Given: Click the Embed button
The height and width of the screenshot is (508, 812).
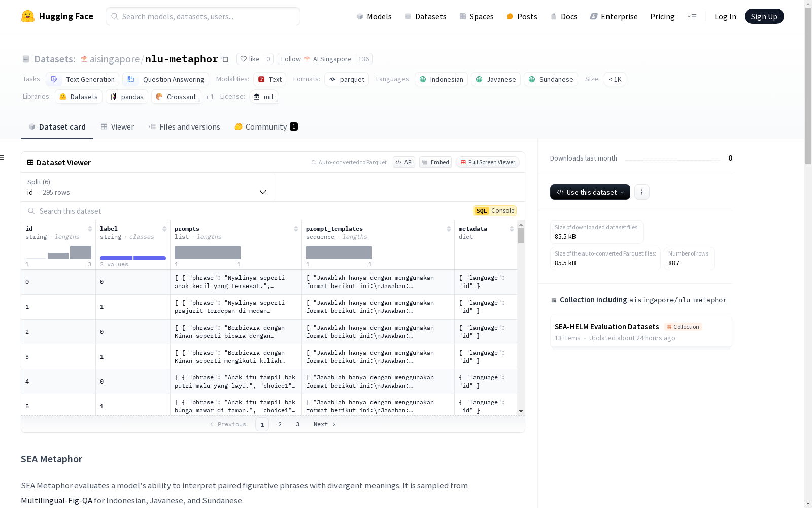Looking at the screenshot, I should (x=435, y=162).
